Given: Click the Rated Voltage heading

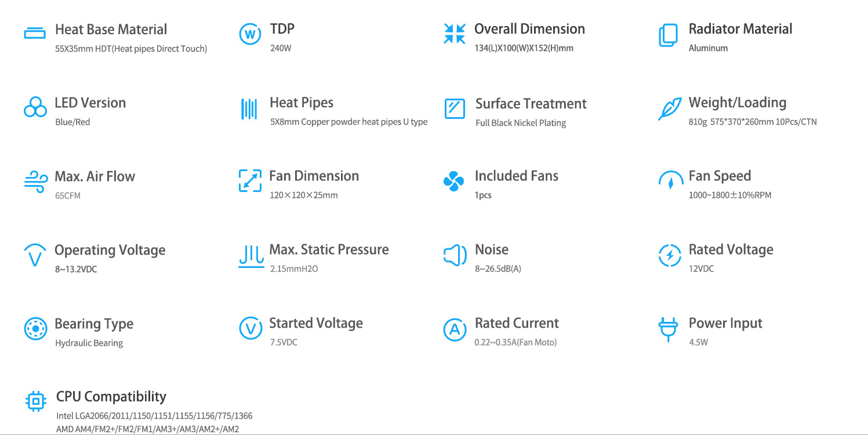Looking at the screenshot, I should [731, 250].
